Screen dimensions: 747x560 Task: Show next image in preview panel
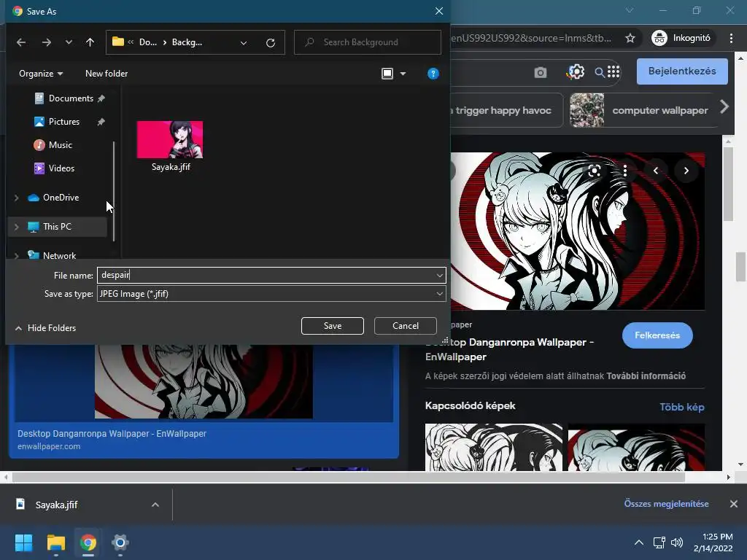pyautogui.click(x=686, y=171)
